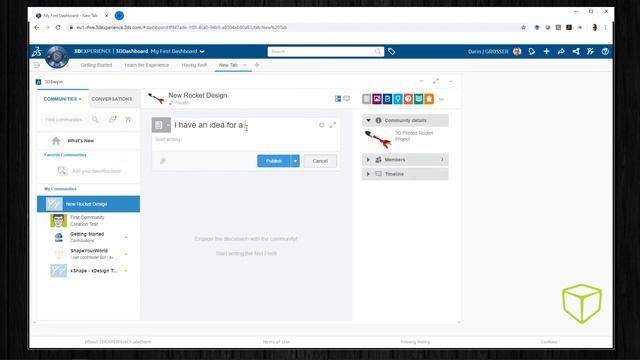Open the 3DS compass play button

[57, 57]
